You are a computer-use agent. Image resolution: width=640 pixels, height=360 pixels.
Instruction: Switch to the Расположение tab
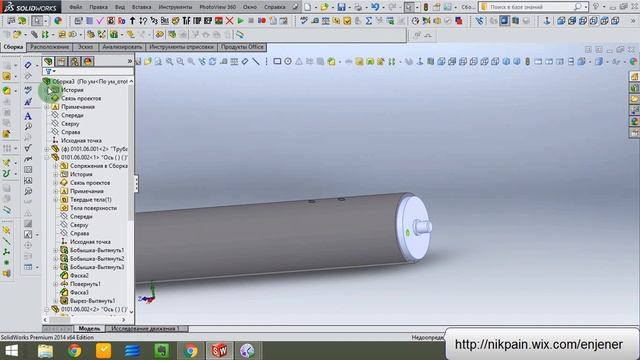[49, 47]
